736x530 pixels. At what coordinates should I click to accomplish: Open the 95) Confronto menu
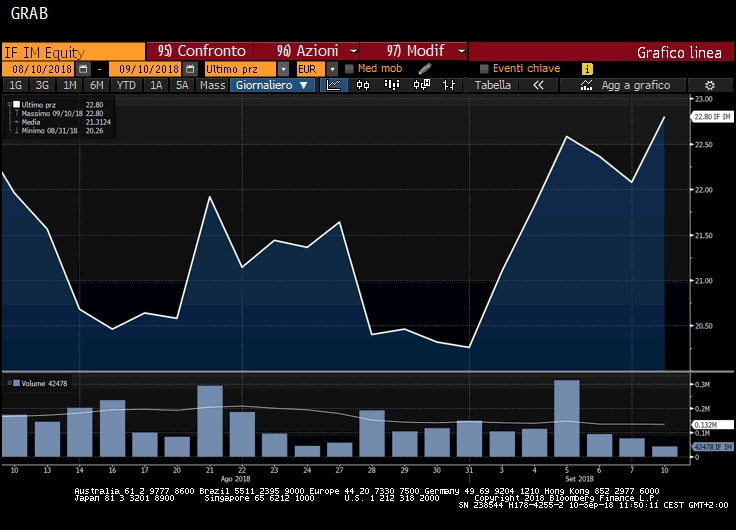pyautogui.click(x=201, y=51)
